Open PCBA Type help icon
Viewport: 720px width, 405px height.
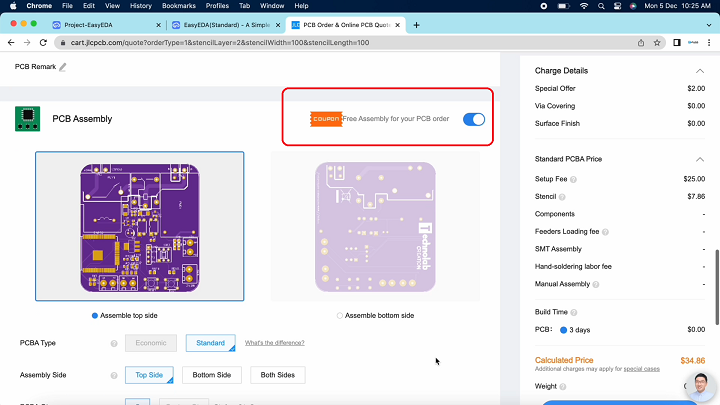(x=114, y=343)
